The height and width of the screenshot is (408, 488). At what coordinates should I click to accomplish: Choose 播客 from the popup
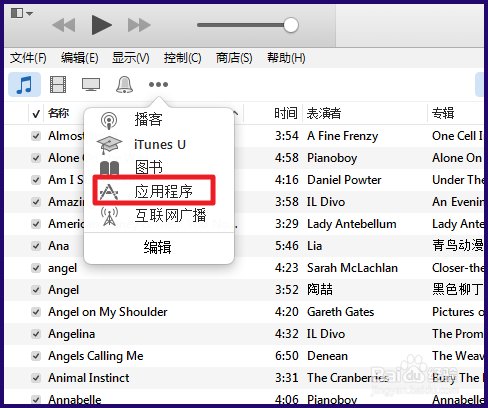click(148, 119)
